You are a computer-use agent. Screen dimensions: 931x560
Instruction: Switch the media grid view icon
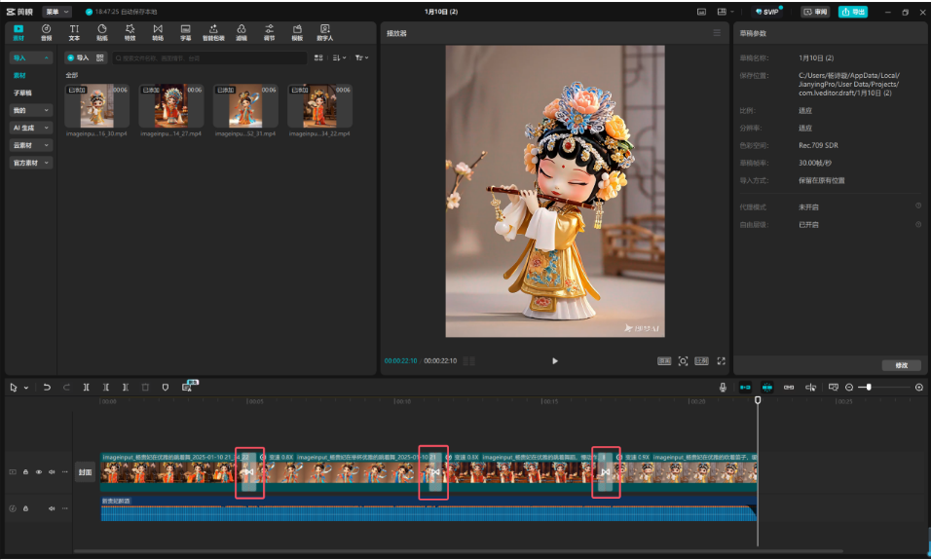point(318,57)
